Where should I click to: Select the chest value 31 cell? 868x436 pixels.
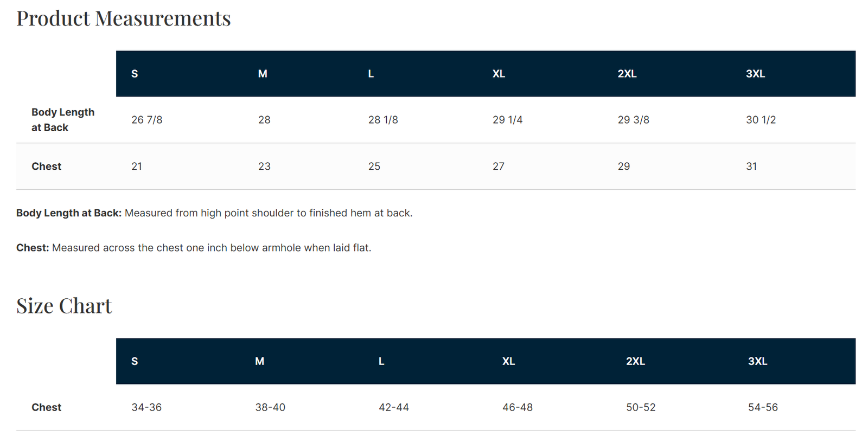click(x=751, y=166)
